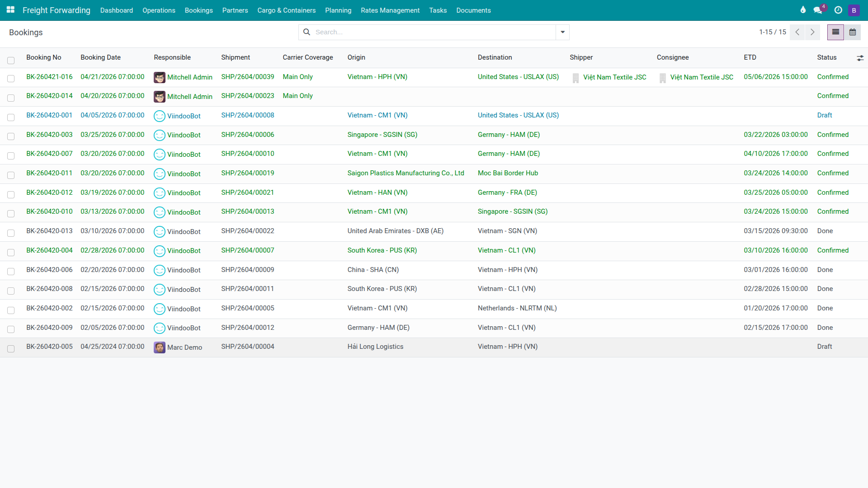The image size is (868, 488).
Task: Click the search magnifier icon
Action: coord(307,32)
